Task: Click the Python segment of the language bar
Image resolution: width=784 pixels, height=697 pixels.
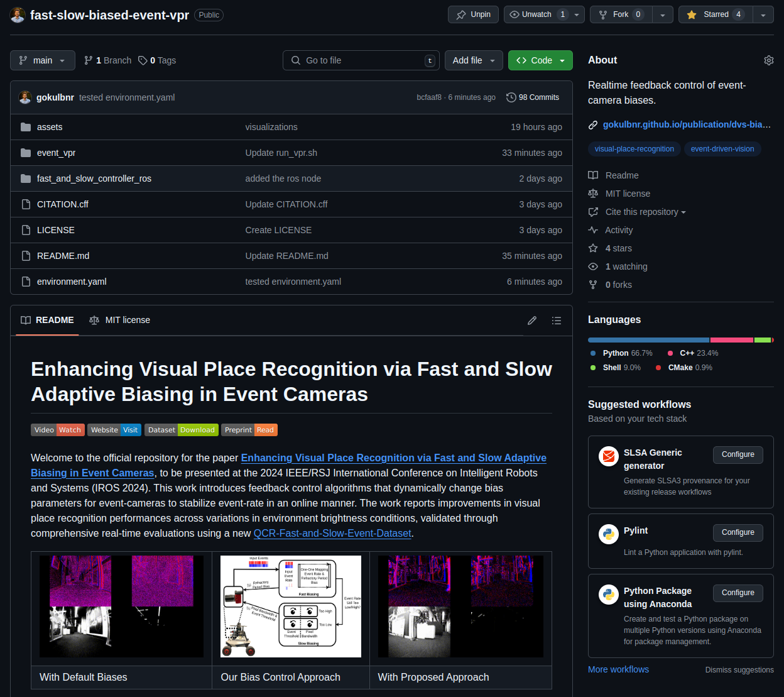Action: (x=647, y=340)
